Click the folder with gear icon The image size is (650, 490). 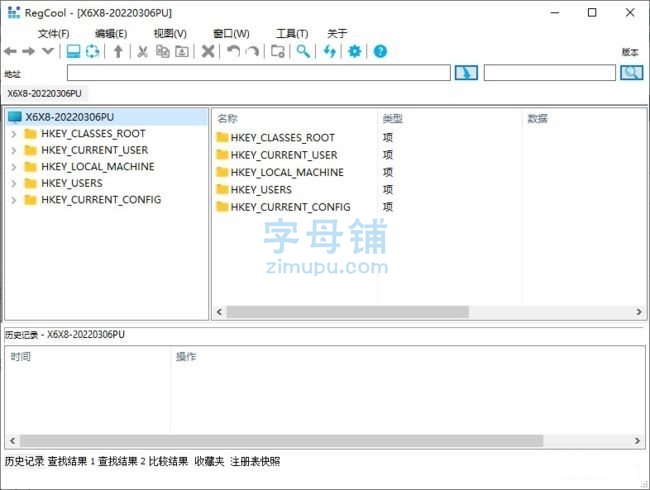point(278,51)
